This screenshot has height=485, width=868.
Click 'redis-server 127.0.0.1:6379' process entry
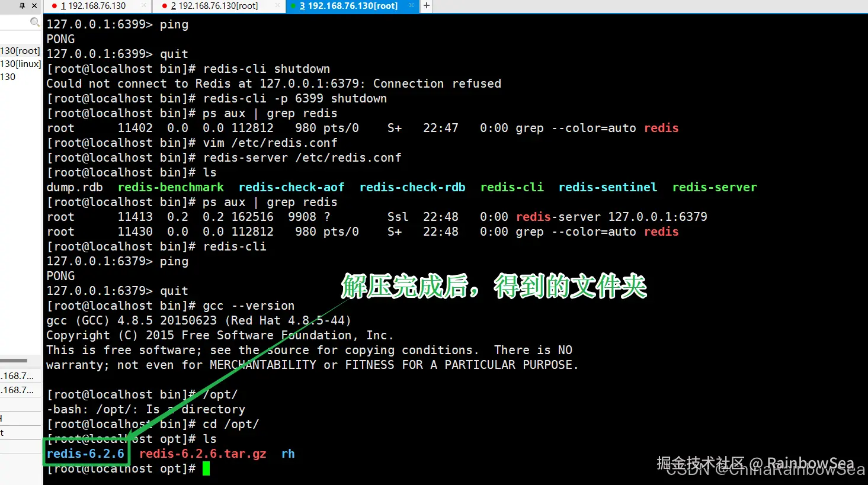click(611, 217)
